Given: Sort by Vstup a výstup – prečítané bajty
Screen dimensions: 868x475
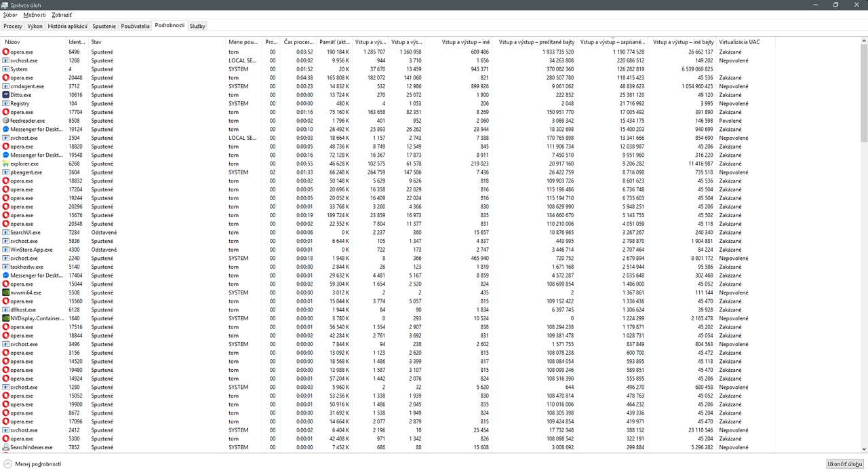Looking at the screenshot, I should pos(536,42).
